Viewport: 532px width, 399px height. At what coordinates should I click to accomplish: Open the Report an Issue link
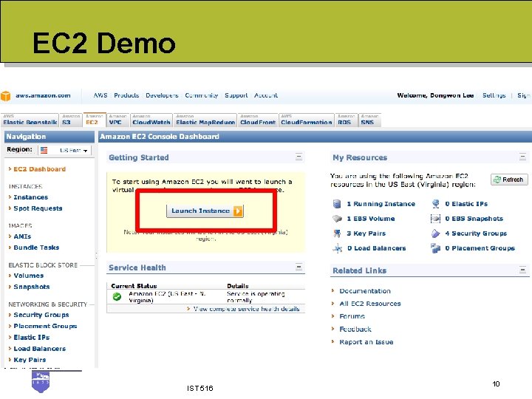click(366, 342)
